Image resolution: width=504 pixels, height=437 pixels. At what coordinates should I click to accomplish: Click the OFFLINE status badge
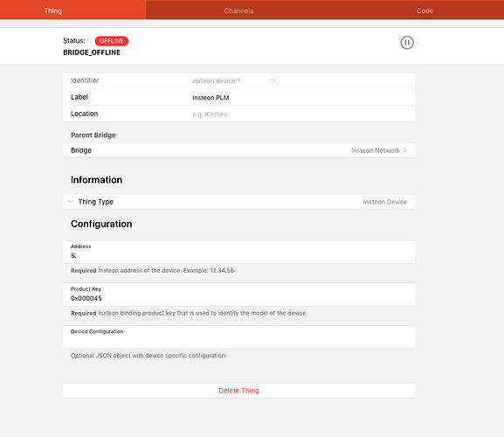(112, 41)
